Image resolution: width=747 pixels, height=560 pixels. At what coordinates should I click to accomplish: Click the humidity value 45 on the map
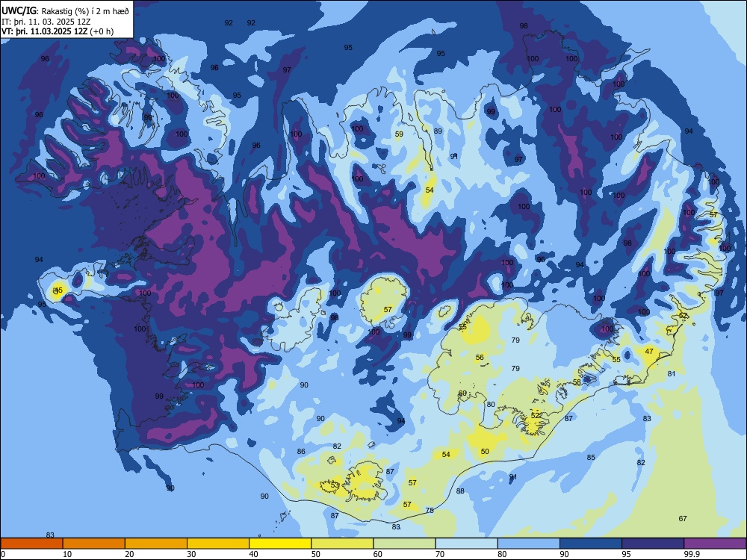point(58,290)
